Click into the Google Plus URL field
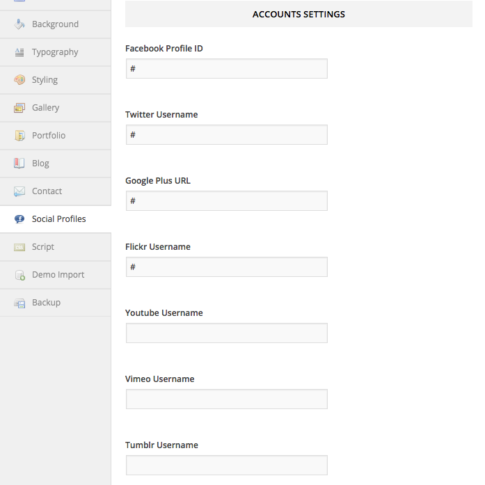Screen dimensions: 485x485 point(227,201)
